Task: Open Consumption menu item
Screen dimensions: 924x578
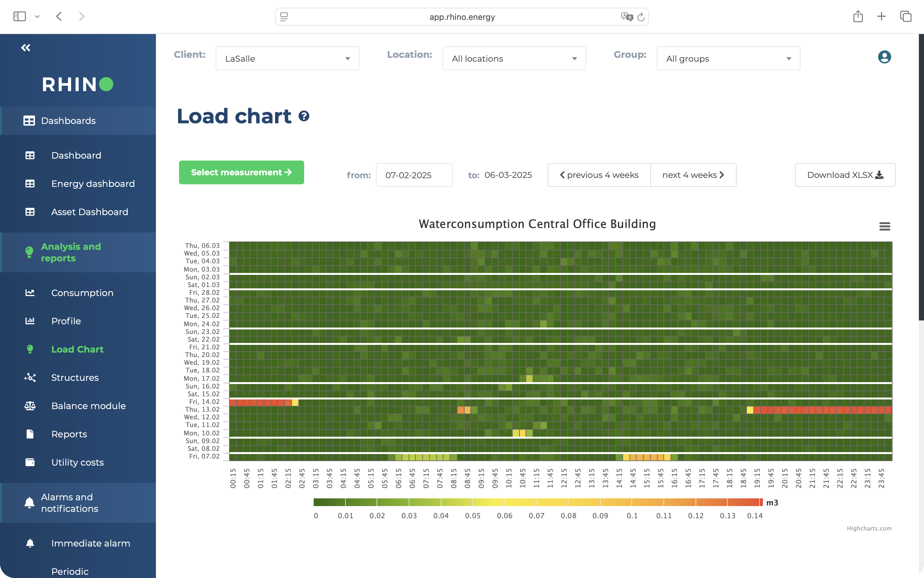Action: tap(78, 293)
